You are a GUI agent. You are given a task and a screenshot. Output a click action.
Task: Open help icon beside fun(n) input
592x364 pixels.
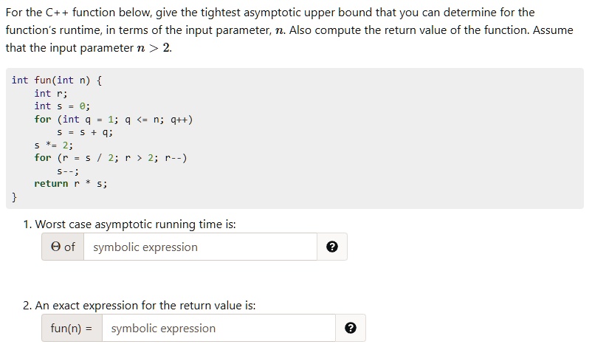click(351, 328)
